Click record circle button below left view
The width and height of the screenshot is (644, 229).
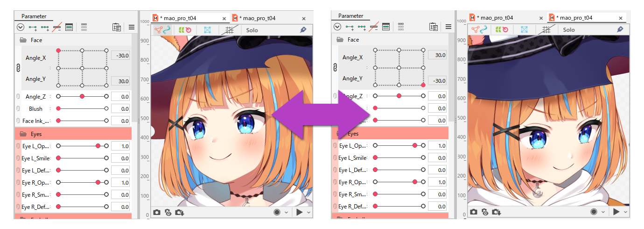[x=277, y=212]
